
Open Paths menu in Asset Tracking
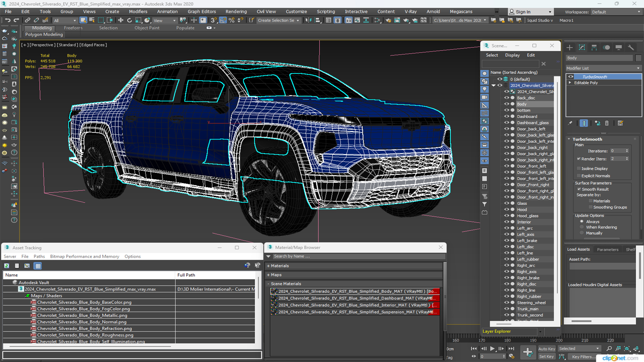click(x=39, y=256)
